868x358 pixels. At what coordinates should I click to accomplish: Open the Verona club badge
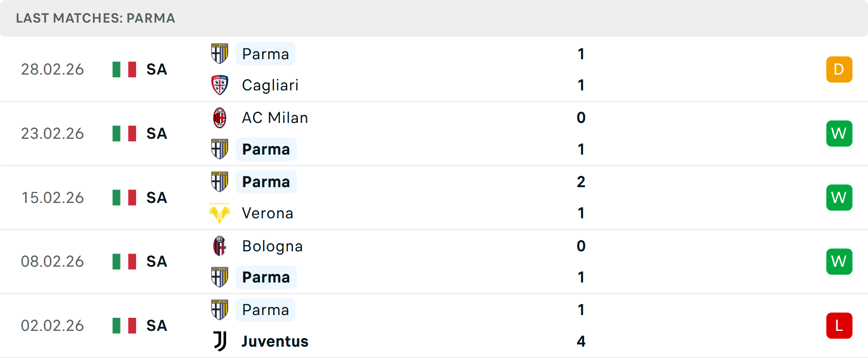point(220,213)
